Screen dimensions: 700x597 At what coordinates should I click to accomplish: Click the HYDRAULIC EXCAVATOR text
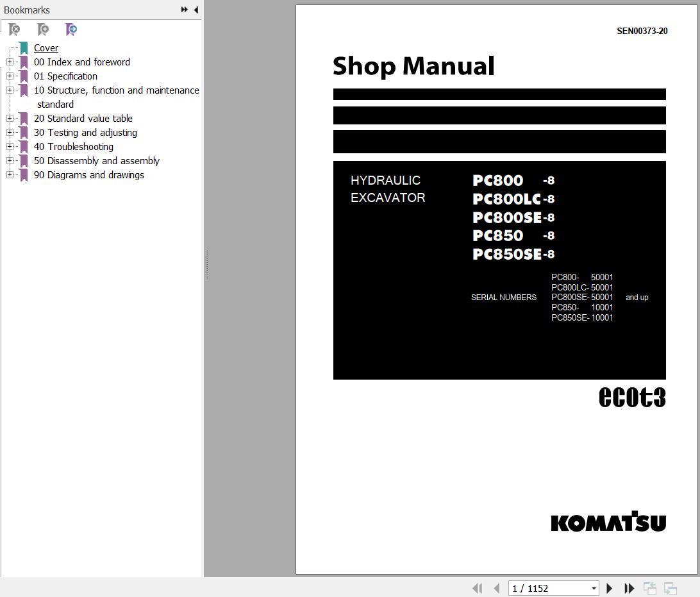(x=387, y=189)
